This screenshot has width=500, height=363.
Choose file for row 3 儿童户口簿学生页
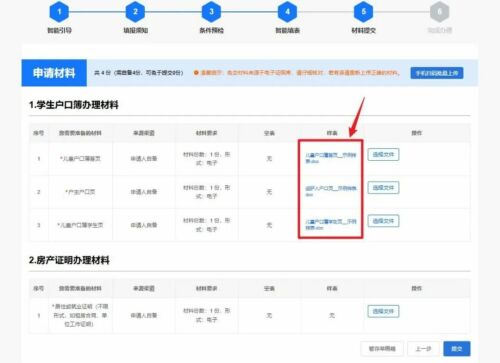(383, 221)
